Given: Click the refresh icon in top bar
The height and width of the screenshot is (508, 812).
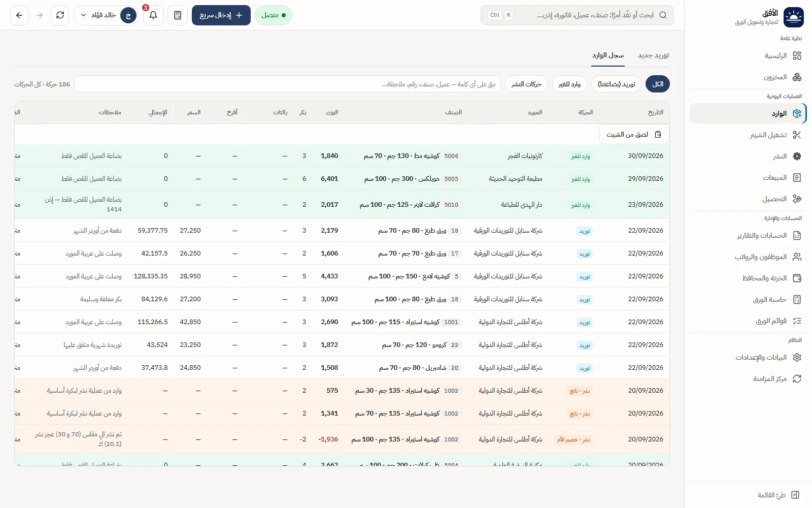Looking at the screenshot, I should [60, 15].
